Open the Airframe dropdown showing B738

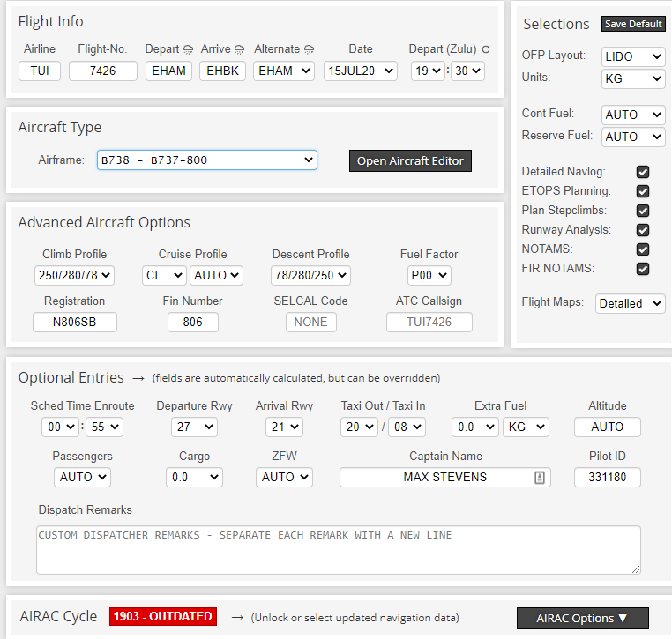coord(206,160)
